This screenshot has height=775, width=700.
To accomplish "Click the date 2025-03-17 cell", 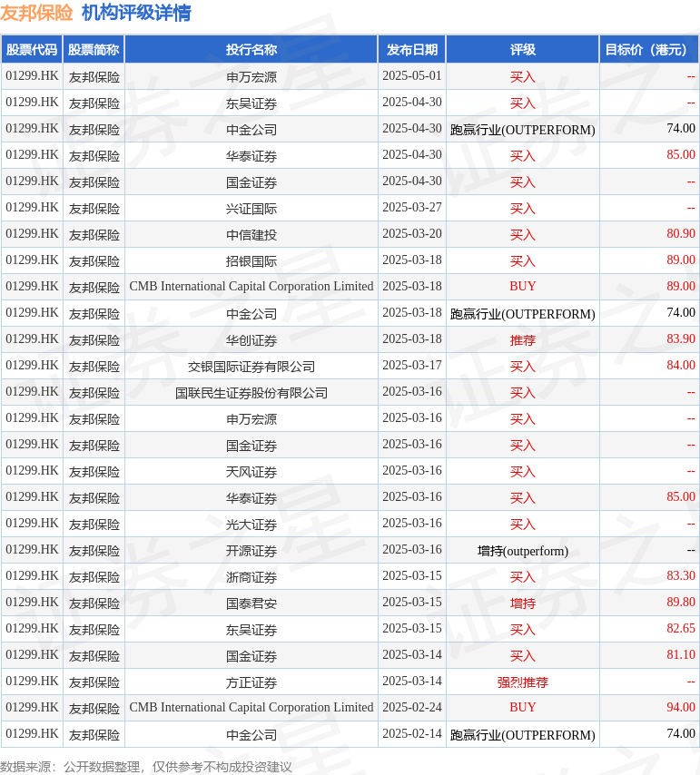I will click(412, 365).
